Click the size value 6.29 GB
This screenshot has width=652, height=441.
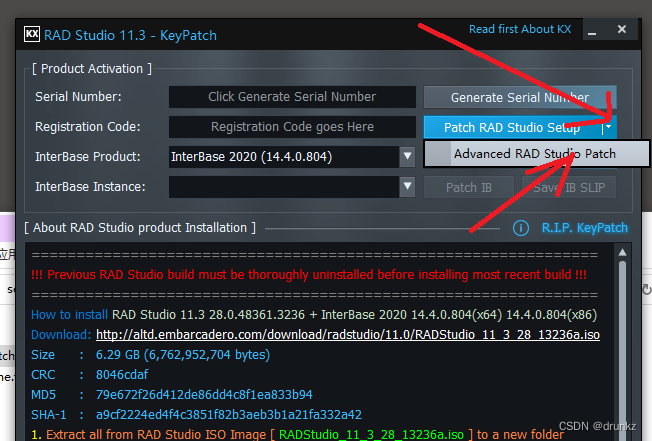tap(183, 355)
